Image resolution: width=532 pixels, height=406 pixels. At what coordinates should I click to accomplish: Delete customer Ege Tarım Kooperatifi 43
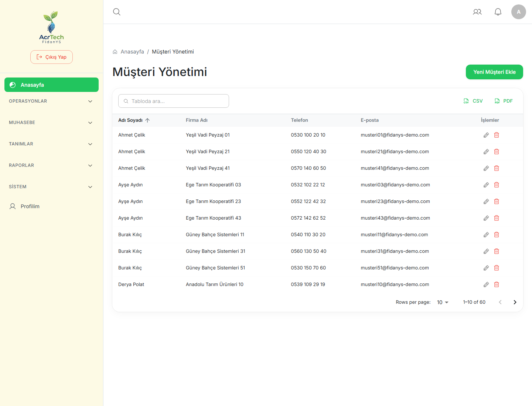497,218
